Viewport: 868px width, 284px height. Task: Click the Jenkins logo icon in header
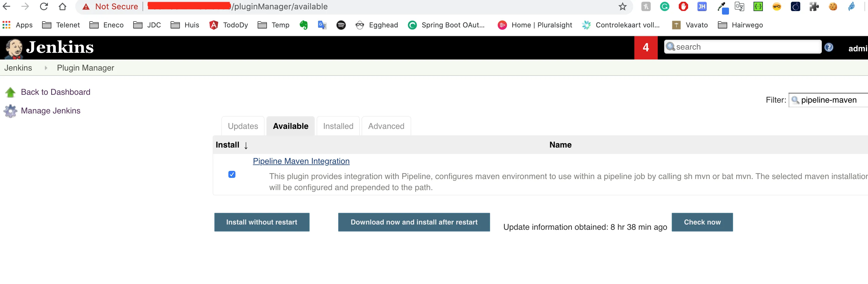tap(14, 48)
